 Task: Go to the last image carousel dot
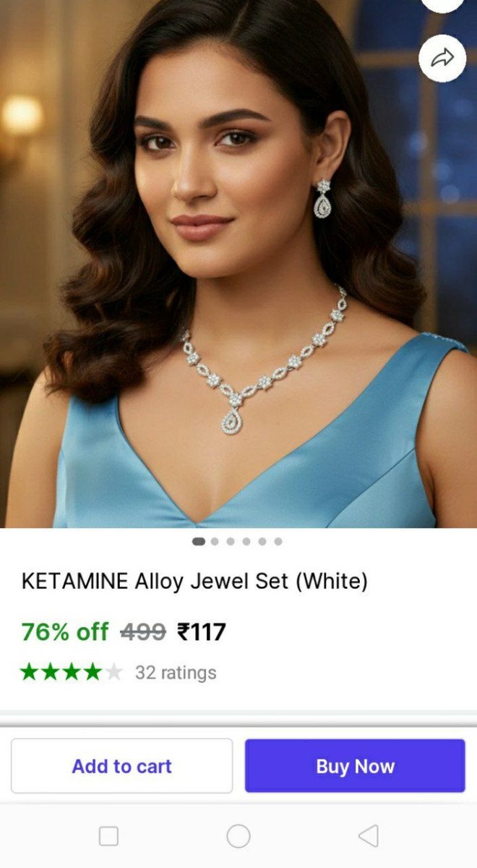click(x=278, y=541)
